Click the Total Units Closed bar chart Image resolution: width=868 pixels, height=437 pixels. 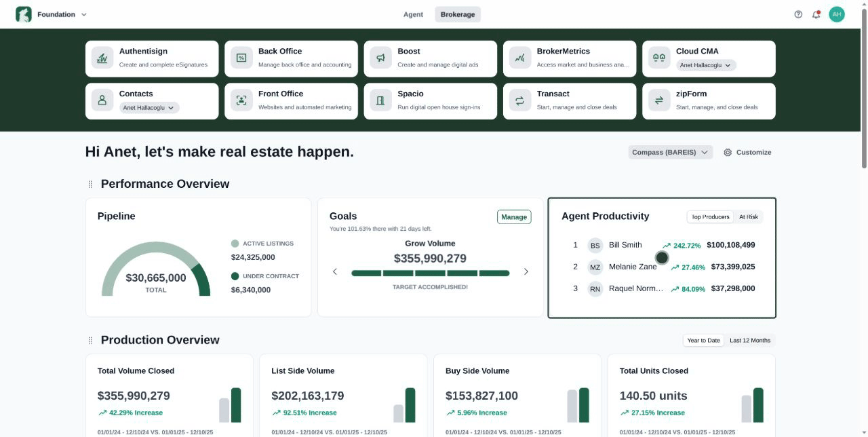click(753, 405)
